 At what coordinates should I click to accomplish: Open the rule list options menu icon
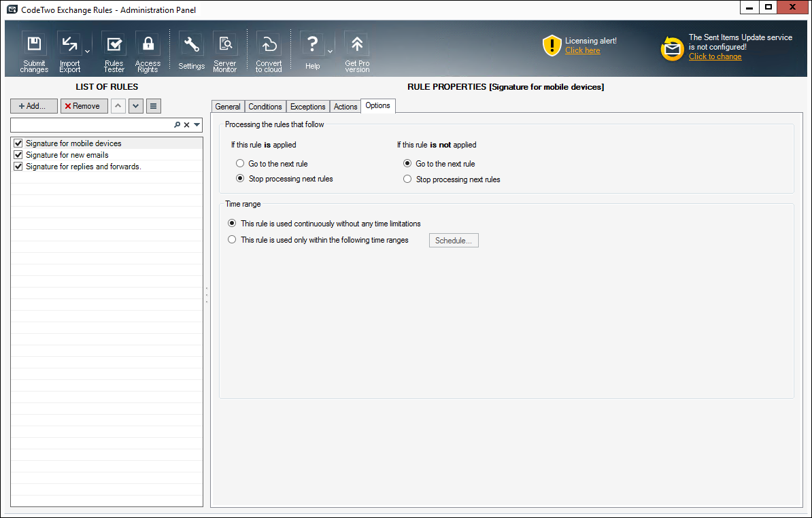pyautogui.click(x=153, y=106)
